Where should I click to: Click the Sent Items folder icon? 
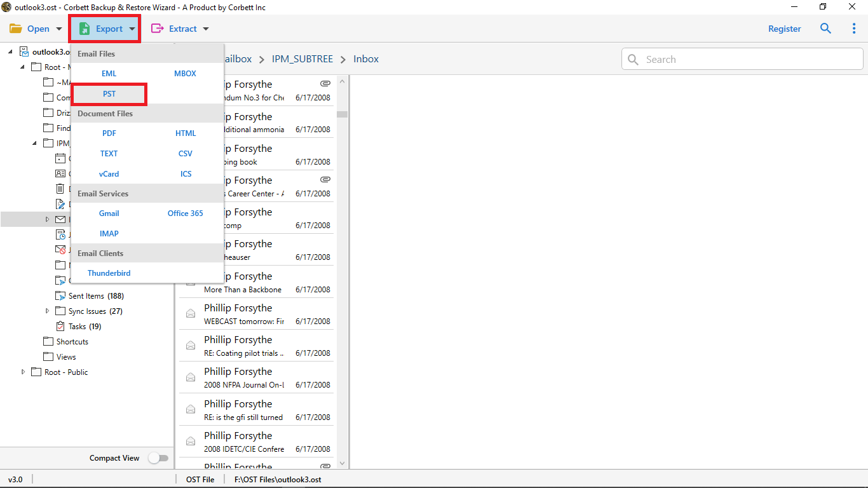[x=60, y=296]
